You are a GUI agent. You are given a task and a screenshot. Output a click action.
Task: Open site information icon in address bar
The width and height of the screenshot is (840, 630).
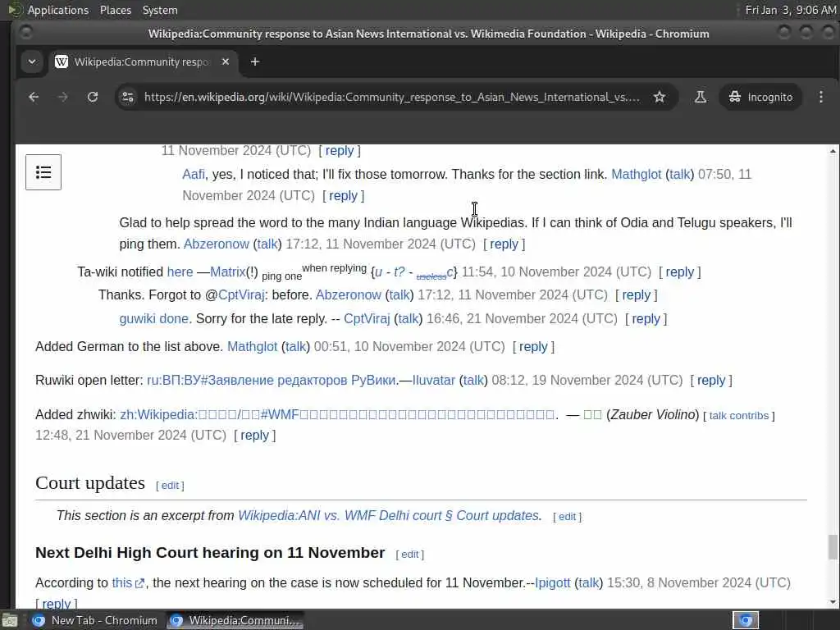[128, 97]
